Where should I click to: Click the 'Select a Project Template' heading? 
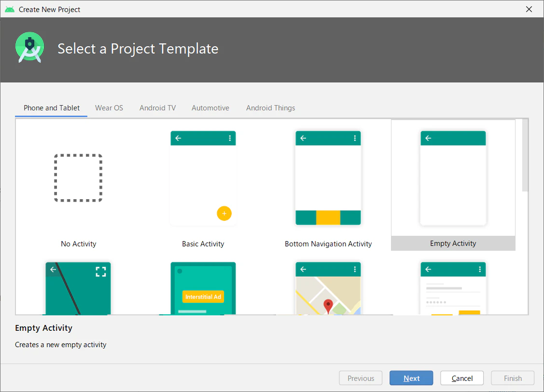(x=138, y=49)
